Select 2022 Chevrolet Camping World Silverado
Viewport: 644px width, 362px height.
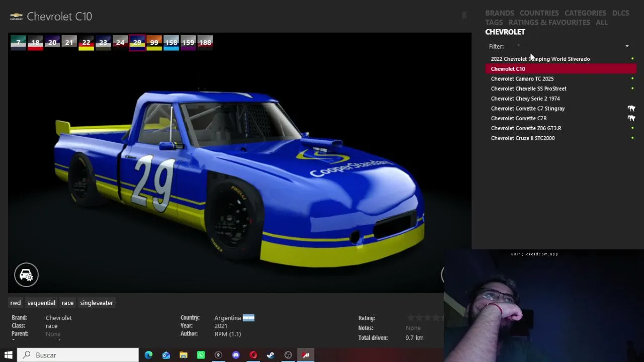(x=561, y=59)
